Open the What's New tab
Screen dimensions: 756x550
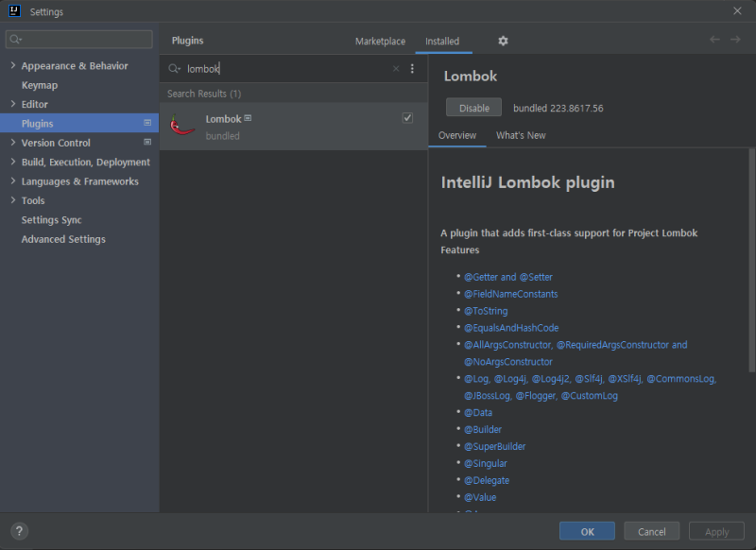click(x=521, y=135)
